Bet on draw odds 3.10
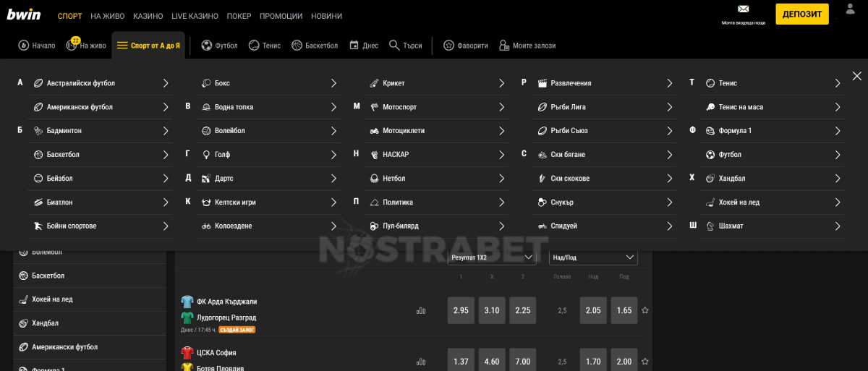 [x=492, y=310]
